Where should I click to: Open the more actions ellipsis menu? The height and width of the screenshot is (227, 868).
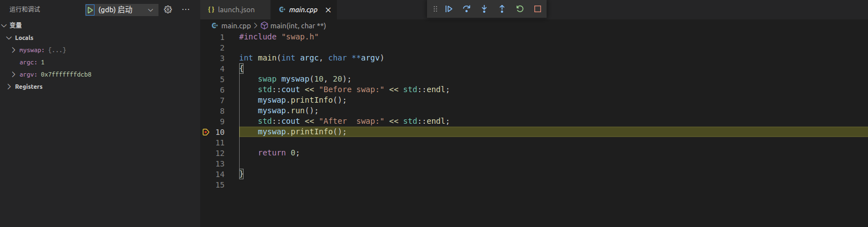point(186,10)
